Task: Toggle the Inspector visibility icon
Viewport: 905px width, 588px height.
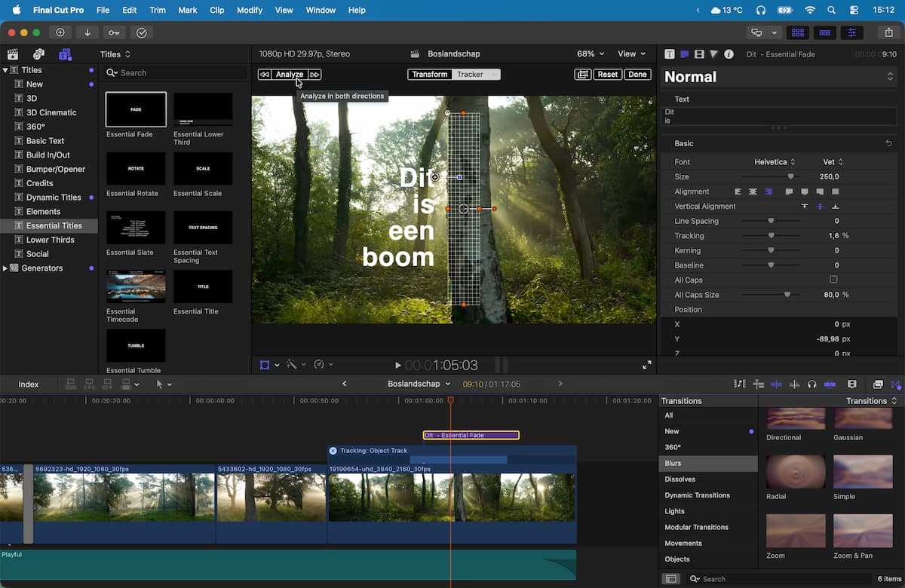Action: coord(852,32)
